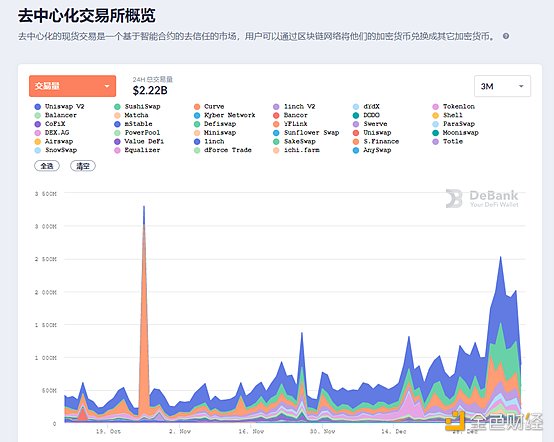Image resolution: width=554 pixels, height=442 pixels.
Task: Toggle the Bancor legend entry
Action: pos(290,115)
